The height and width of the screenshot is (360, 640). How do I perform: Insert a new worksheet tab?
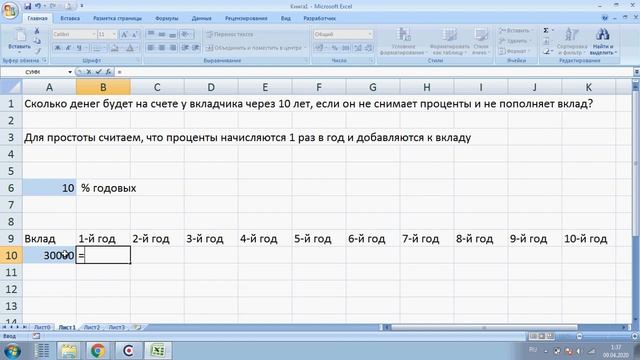pos(138,327)
